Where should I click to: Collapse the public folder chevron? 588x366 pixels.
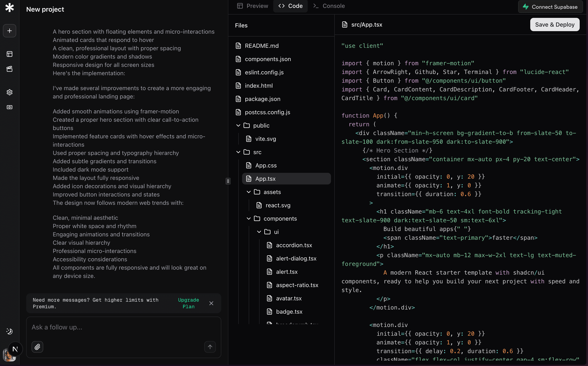pos(238,126)
